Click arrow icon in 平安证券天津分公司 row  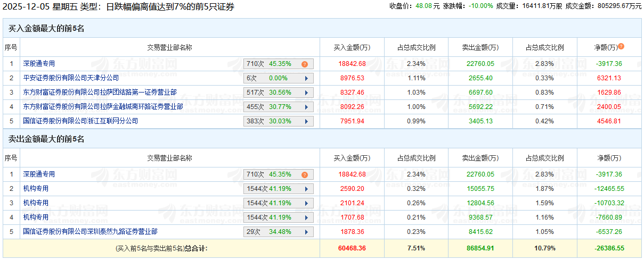coord(306,78)
